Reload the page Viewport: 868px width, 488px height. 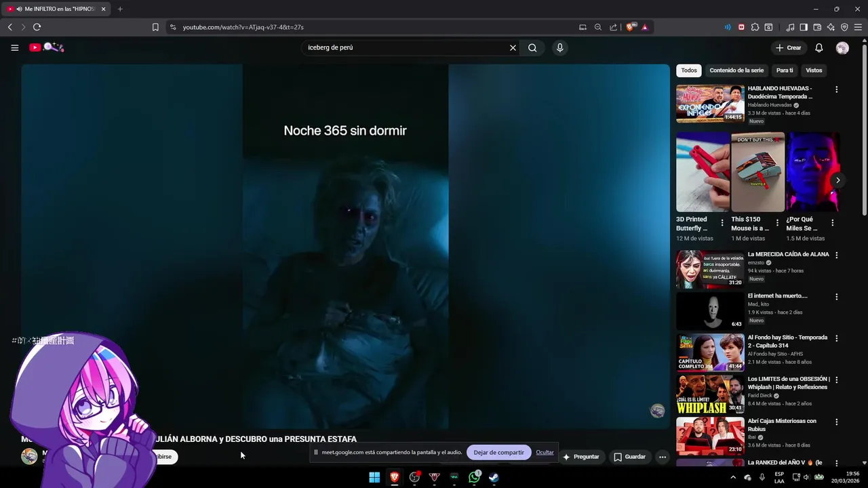[x=37, y=27]
